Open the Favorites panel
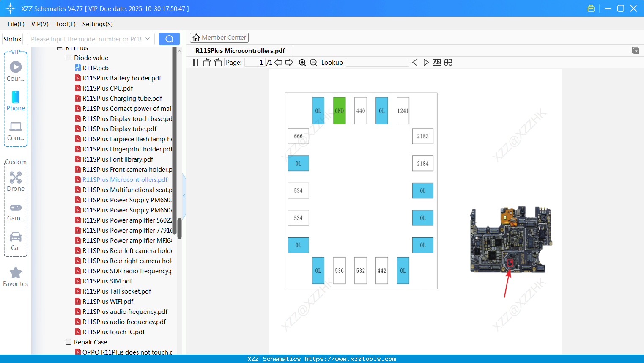The width and height of the screenshot is (644, 363). tap(15, 277)
